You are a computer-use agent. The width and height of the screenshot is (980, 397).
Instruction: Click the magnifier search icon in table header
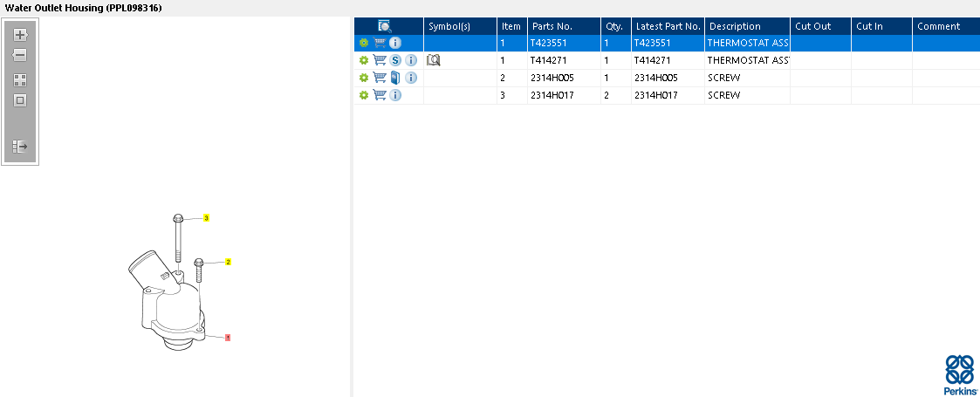[x=385, y=26]
